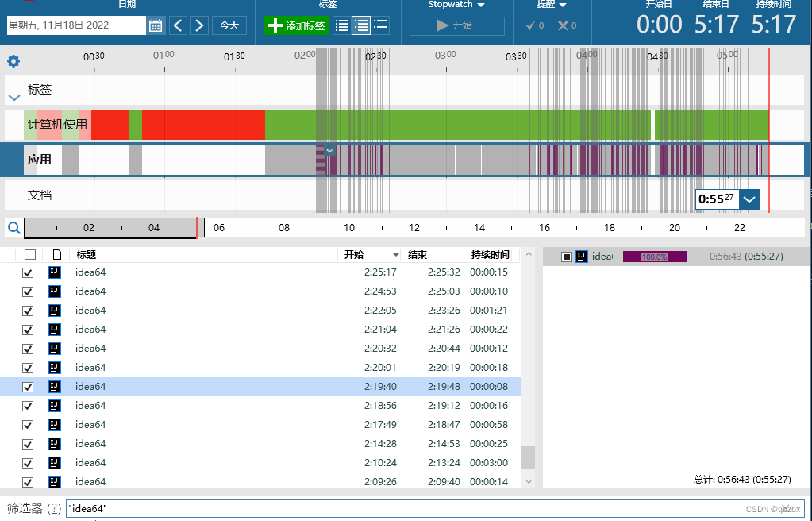Click the 筛选器 filter input containing "idea64"

pos(435,508)
